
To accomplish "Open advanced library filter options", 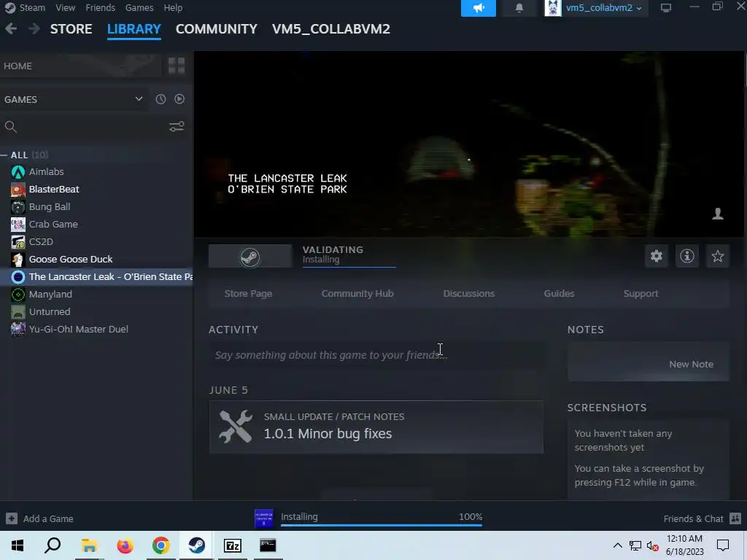I will 177,127.
